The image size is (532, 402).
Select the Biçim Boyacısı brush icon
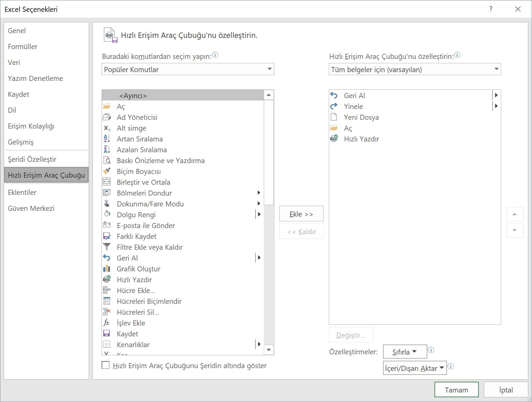click(x=107, y=171)
